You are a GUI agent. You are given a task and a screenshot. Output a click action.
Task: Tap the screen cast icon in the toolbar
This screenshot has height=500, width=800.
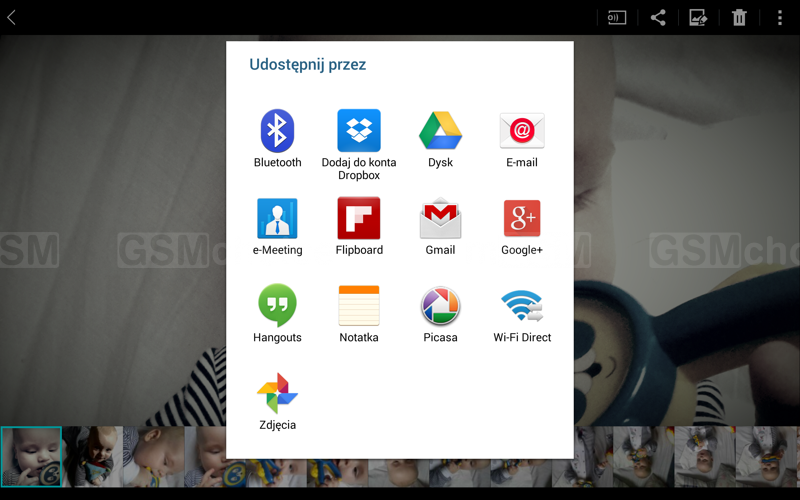(x=617, y=17)
